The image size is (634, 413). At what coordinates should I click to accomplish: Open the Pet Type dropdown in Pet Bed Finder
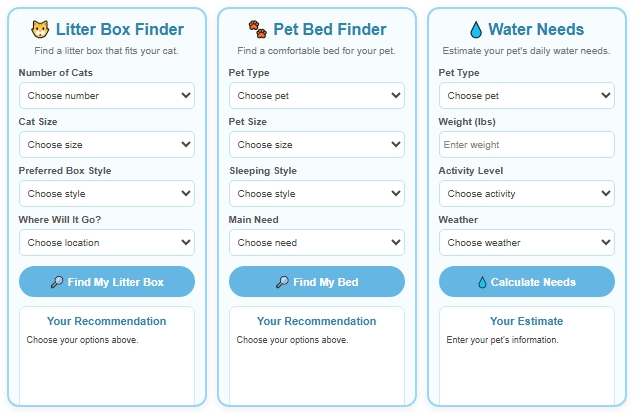317,95
